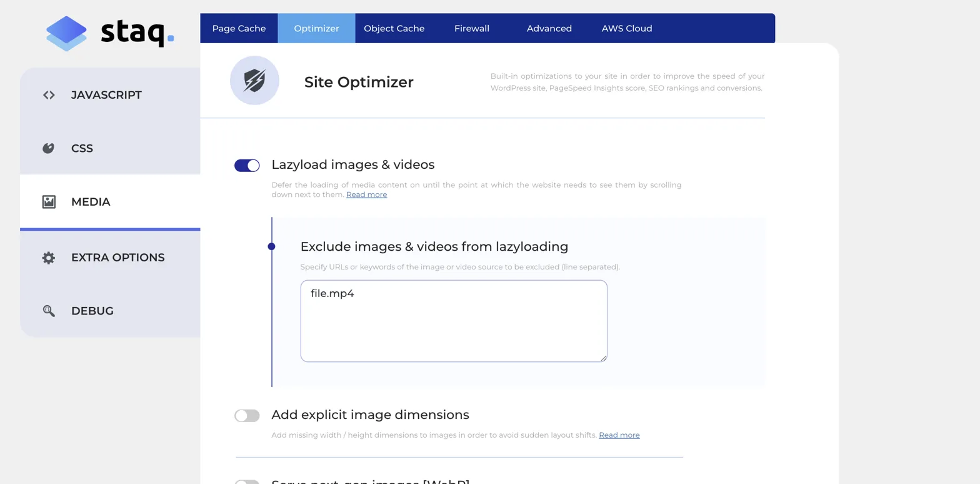Click the Debug magnifier icon

coord(49,311)
